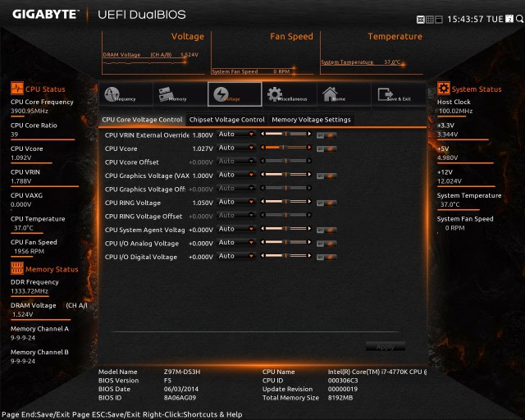The width and height of the screenshot is (525, 420).
Task: Open the CPU I/O Digital Voltage dropdown
Action: tap(236, 256)
